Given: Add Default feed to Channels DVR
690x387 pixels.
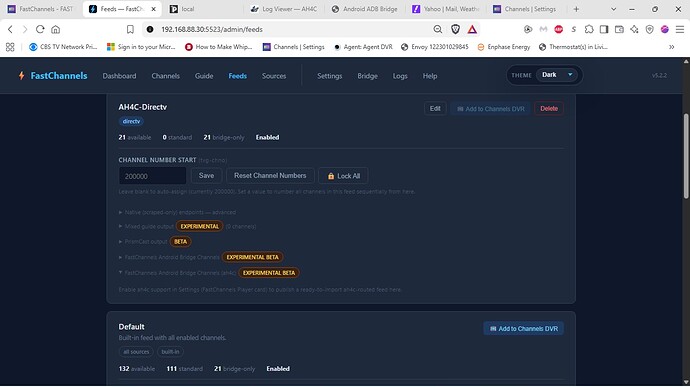Looking at the screenshot, I should [524, 329].
